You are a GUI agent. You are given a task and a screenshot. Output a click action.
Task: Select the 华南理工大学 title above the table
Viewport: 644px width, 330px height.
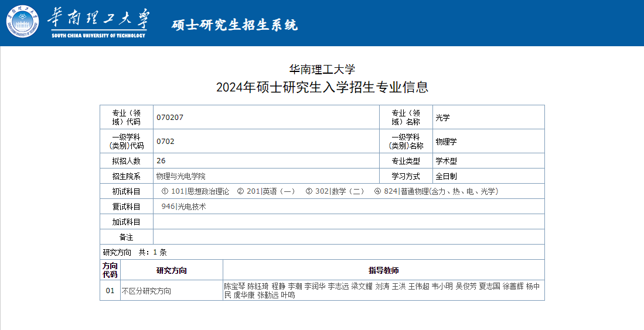point(322,69)
